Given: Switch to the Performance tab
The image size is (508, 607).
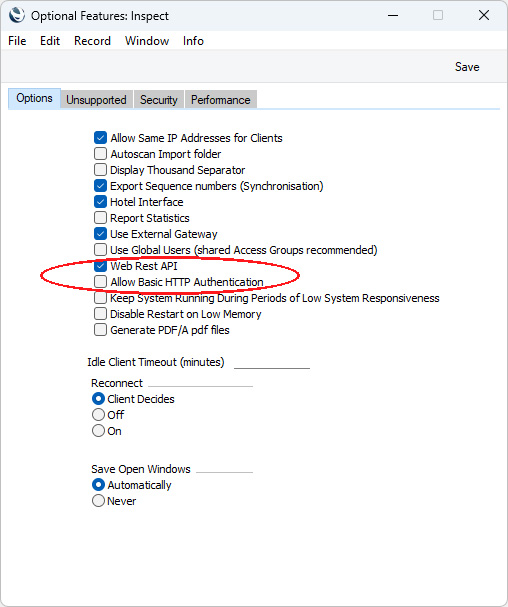Looking at the screenshot, I should click(221, 100).
